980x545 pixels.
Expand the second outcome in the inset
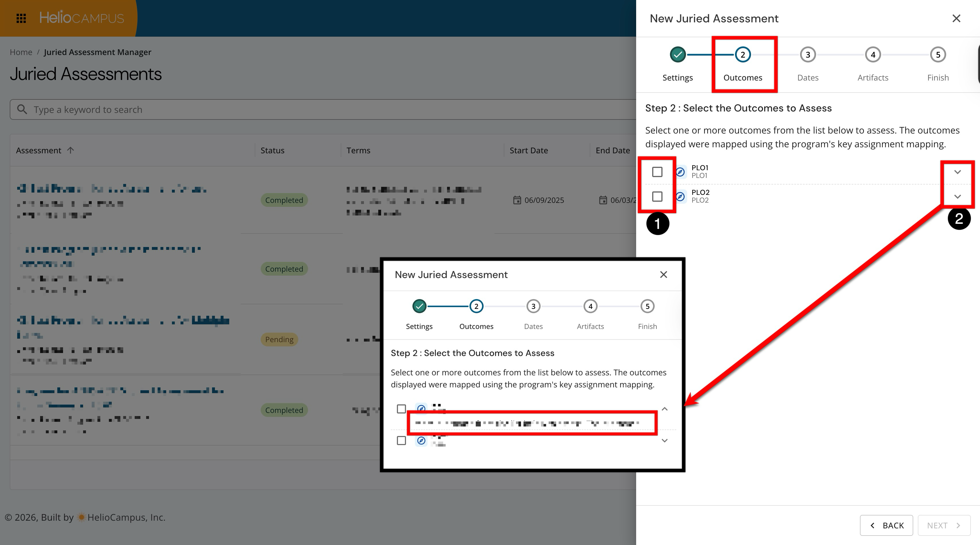click(665, 440)
